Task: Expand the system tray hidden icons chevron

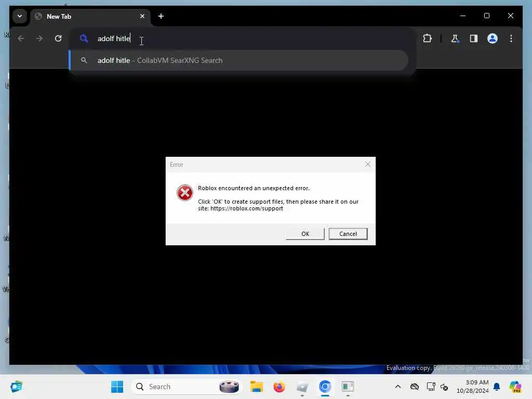Action: [x=398, y=387]
